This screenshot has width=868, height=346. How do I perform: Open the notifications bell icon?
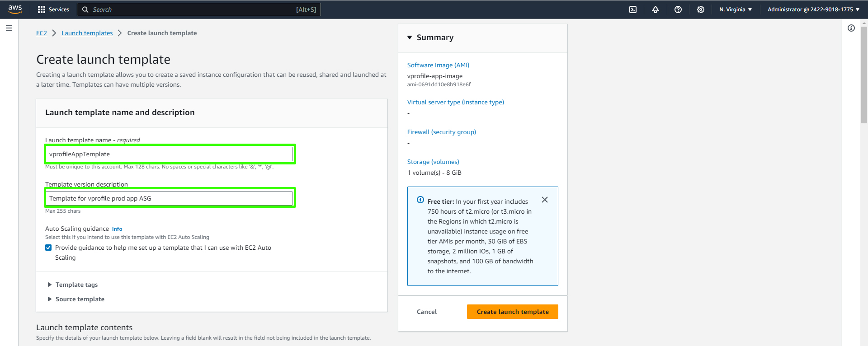pos(656,9)
